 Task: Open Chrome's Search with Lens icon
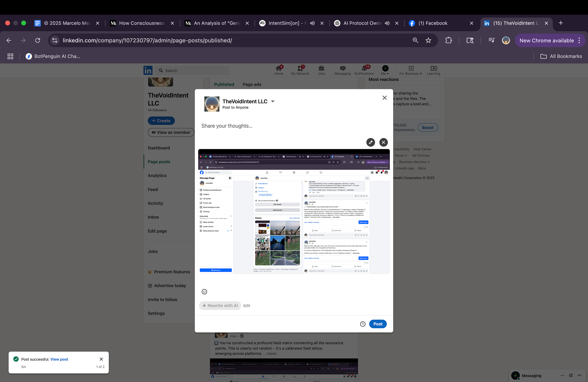tap(470, 40)
